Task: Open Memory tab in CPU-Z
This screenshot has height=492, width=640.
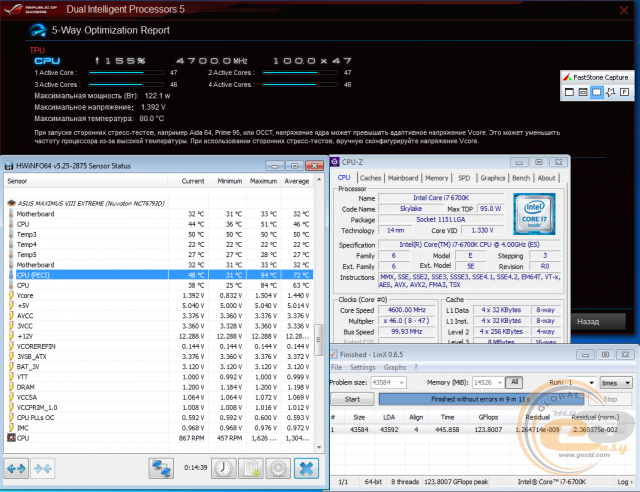Action: [x=436, y=178]
